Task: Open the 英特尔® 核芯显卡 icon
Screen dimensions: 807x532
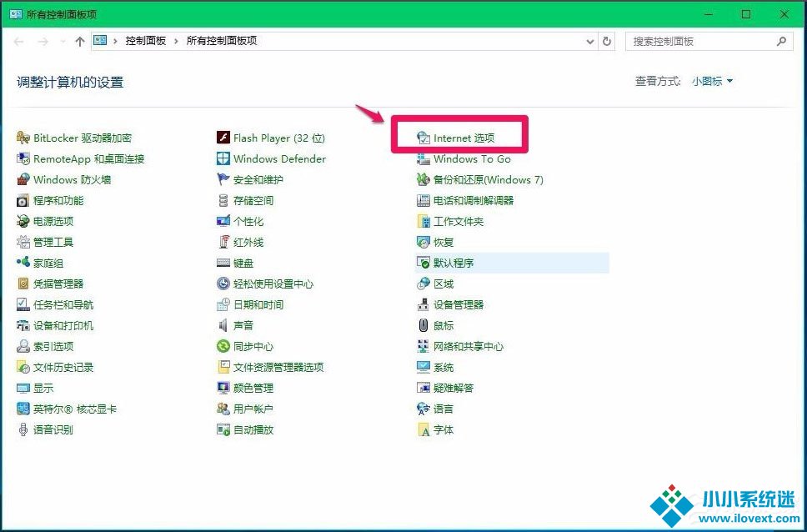Action: 23,409
